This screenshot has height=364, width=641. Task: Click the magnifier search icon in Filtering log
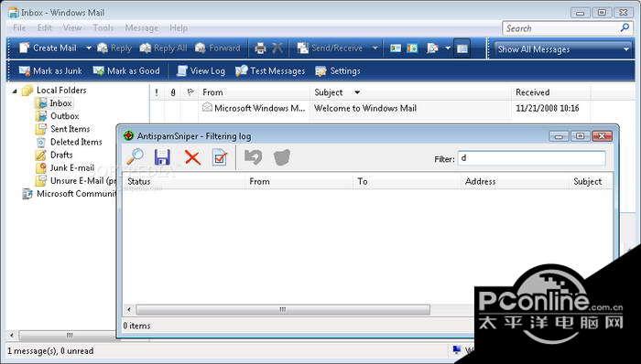[135, 156]
